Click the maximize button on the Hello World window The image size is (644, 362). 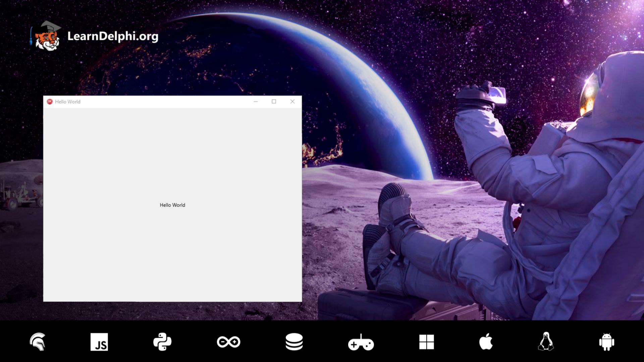274,101
